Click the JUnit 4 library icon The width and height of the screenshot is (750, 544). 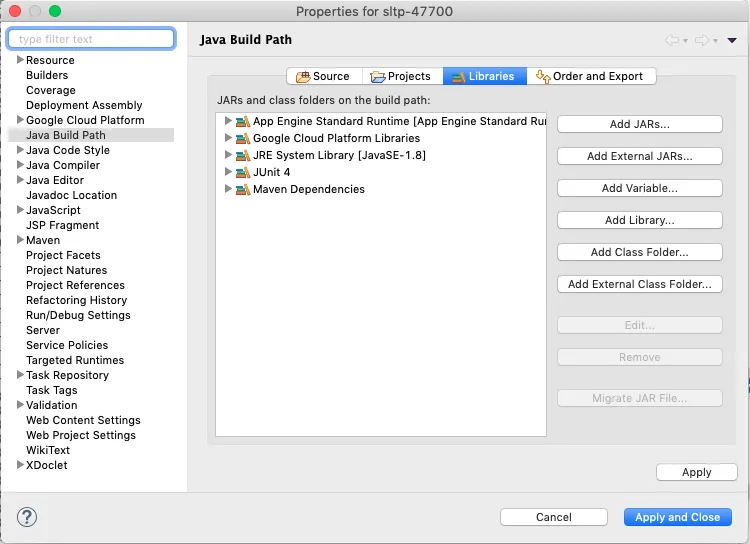tap(242, 172)
